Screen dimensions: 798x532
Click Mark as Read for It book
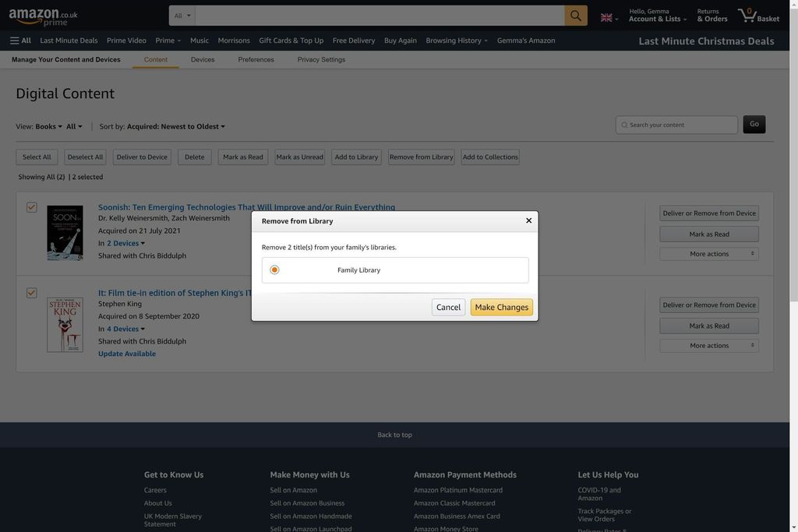point(709,326)
